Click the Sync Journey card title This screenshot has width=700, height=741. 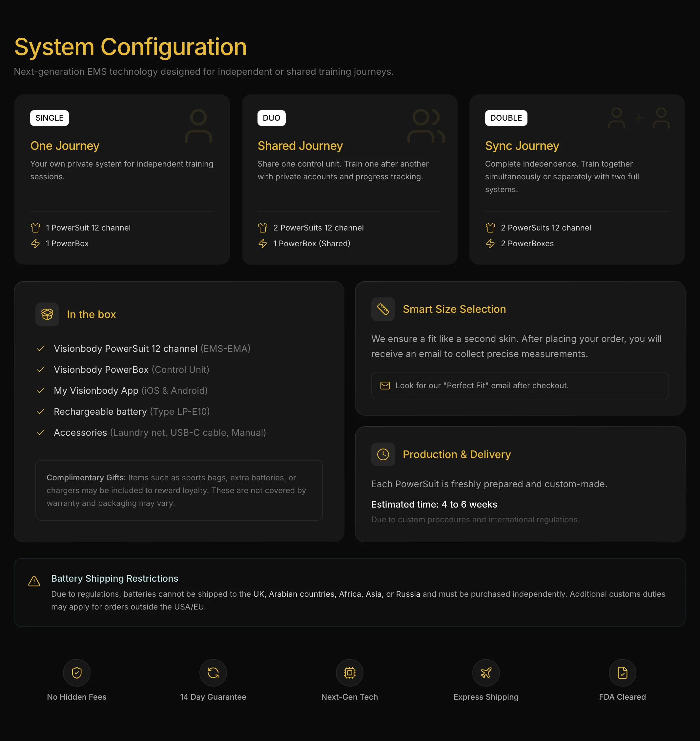pyautogui.click(x=522, y=146)
